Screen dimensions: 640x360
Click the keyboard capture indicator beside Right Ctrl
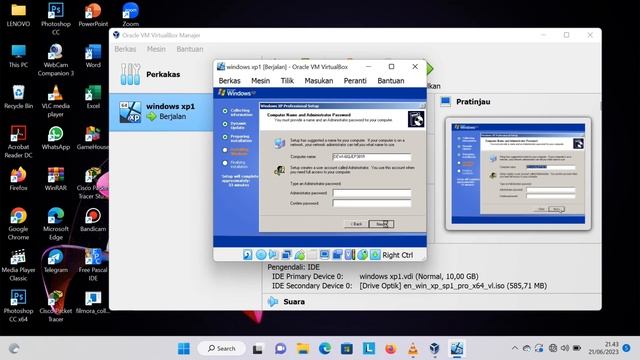[375, 255]
